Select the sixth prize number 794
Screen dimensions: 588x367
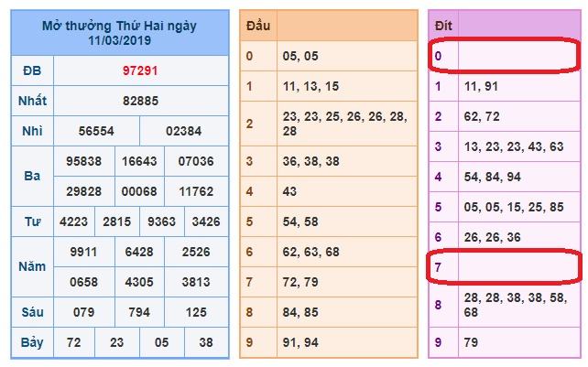[x=141, y=312]
